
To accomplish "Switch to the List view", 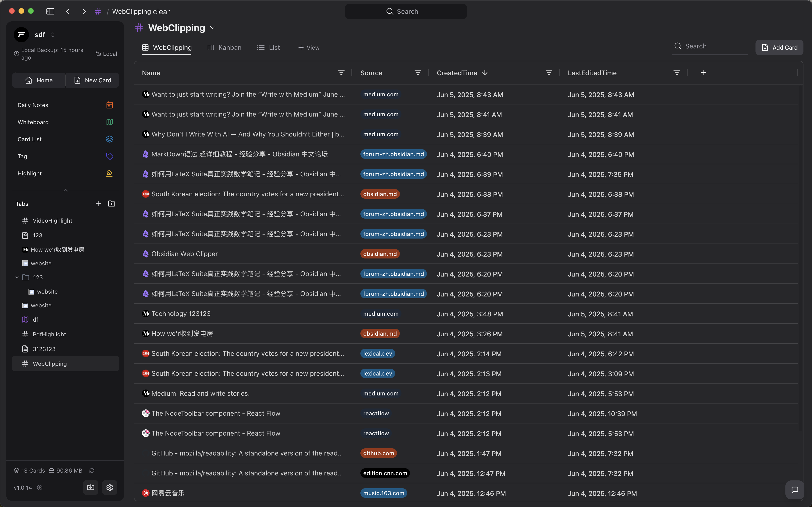I will tap(269, 48).
